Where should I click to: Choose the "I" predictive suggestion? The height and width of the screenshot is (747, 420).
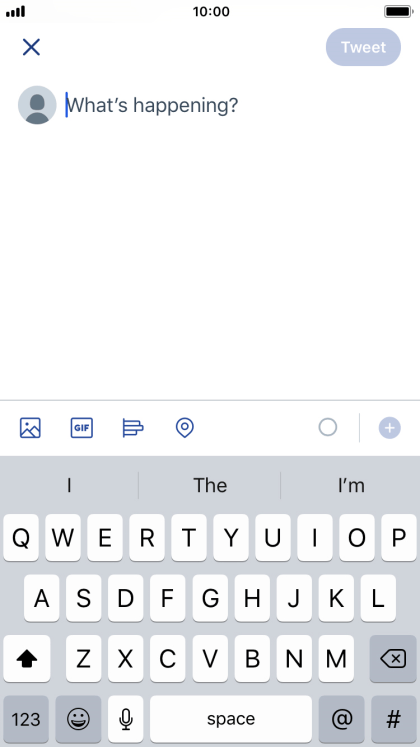point(69,485)
